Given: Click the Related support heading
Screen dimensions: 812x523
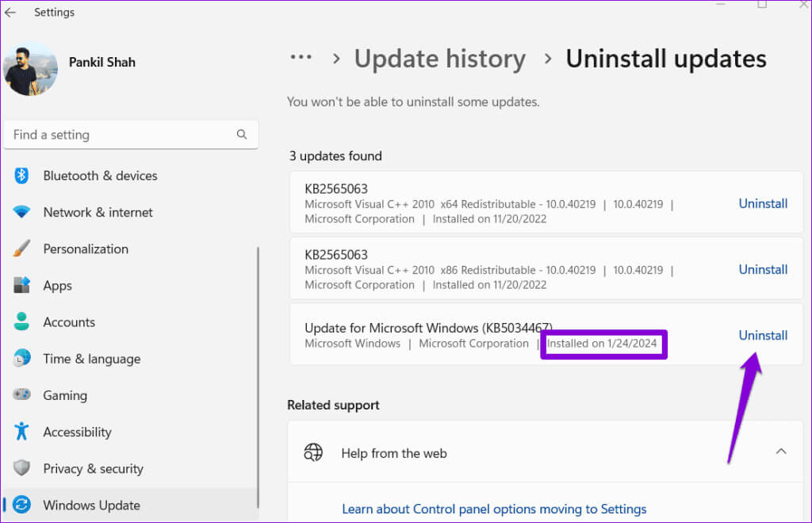Looking at the screenshot, I should [x=334, y=405].
